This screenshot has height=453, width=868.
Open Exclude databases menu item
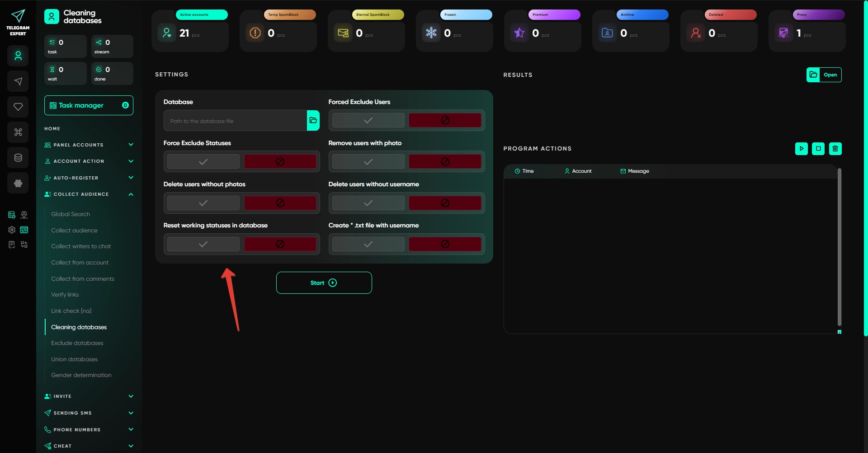[x=77, y=343]
